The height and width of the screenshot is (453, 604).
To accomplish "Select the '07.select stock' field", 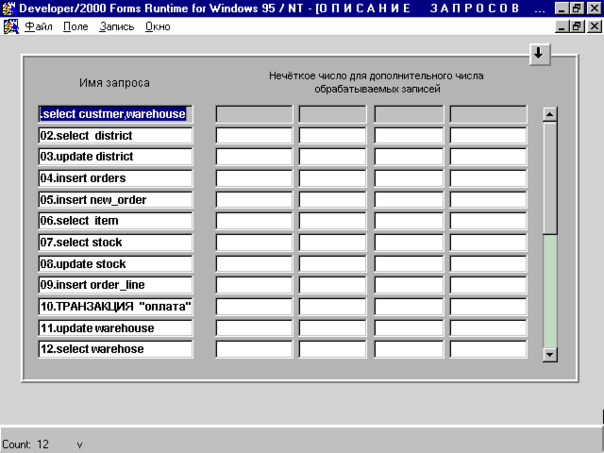I will tap(116, 242).
